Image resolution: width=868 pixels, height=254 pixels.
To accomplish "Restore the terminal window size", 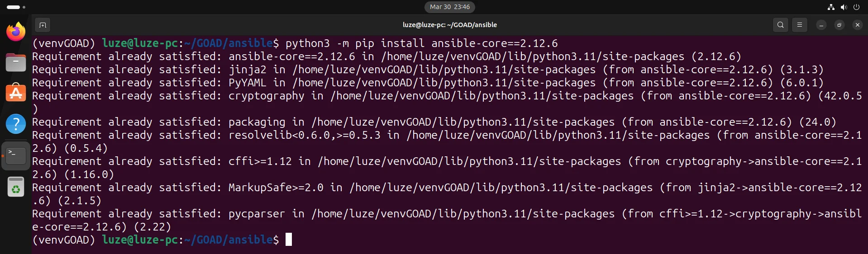I will 839,25.
